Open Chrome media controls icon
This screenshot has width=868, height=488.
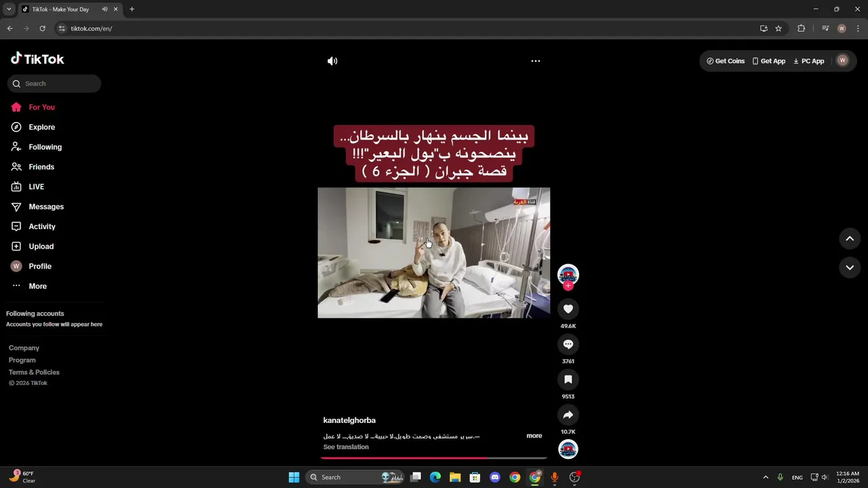coord(825,28)
